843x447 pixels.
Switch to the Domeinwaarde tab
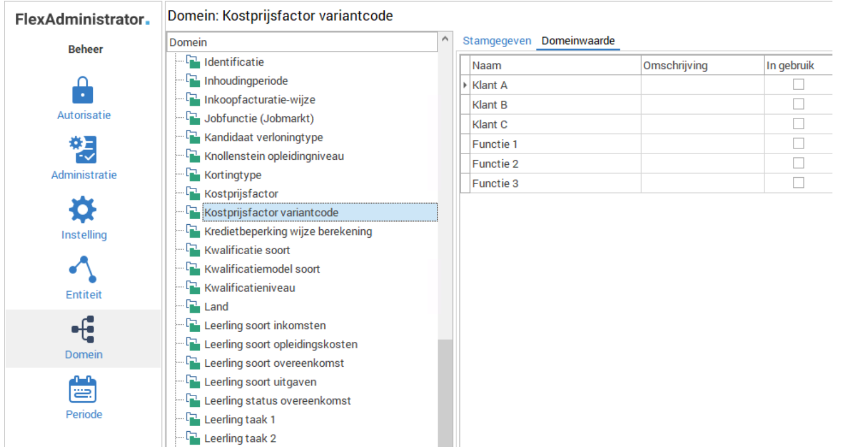pos(578,41)
